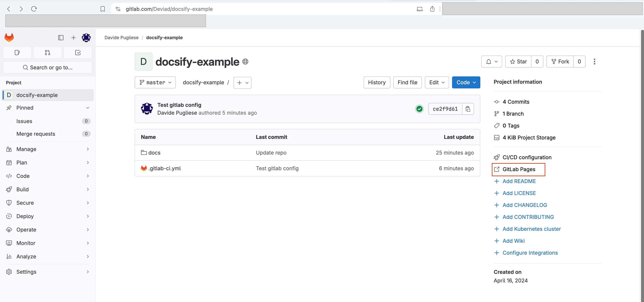Click the docs folder to open it
Image resolution: width=644 pixels, height=302 pixels.
154,152
